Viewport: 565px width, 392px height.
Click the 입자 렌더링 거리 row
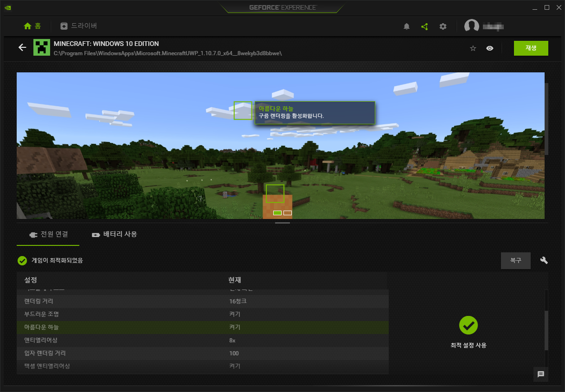point(202,353)
